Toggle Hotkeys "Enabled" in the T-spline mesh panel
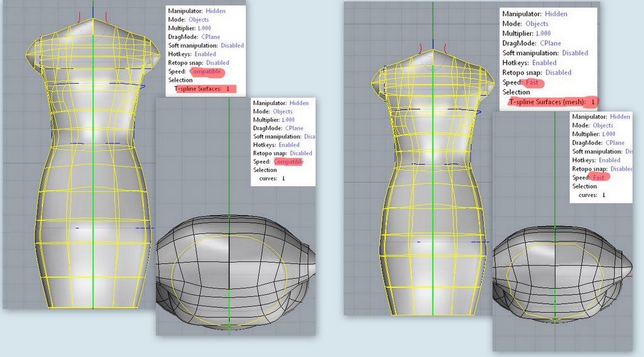Screen dimensions: 644x357 click(x=544, y=62)
